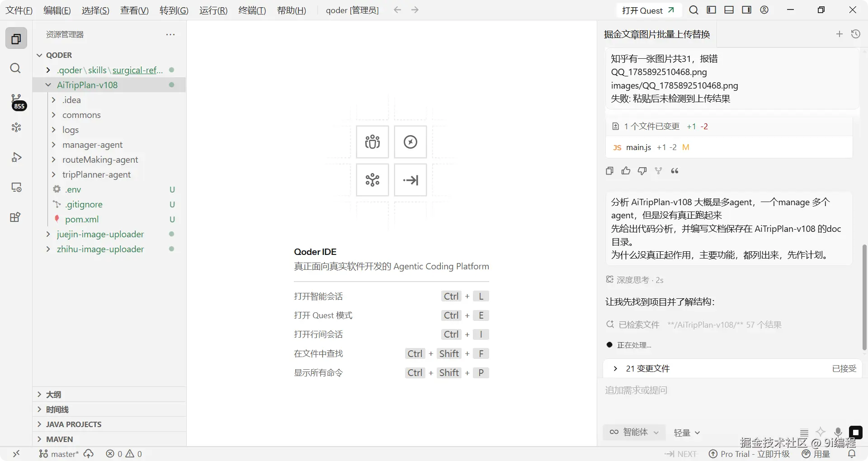Collapse the QODER root folder
The image size is (868, 461).
click(x=109, y=55)
